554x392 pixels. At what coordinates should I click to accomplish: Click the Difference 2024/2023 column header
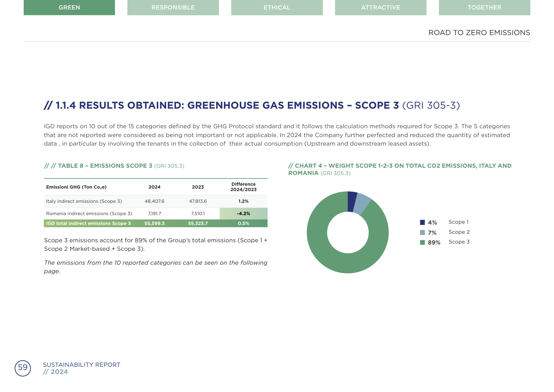pos(244,187)
